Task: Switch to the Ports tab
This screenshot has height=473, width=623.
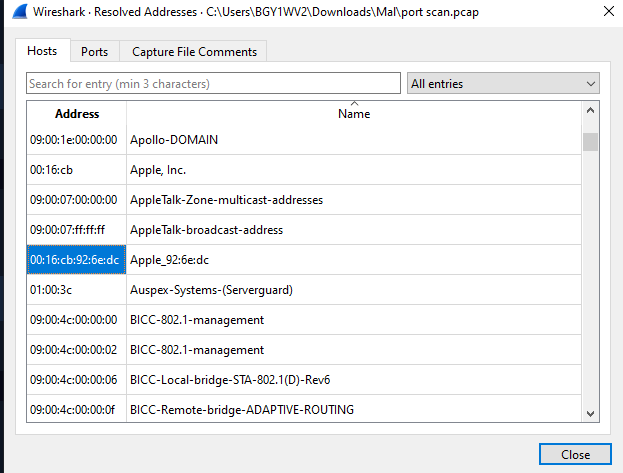Action: coord(95,52)
